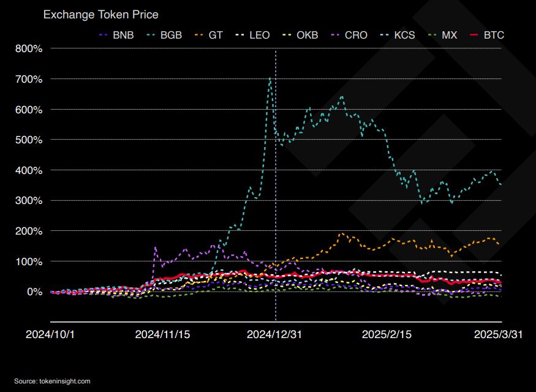536x392 pixels.
Task: Click the 700% y-axis label
Action: pos(29,79)
